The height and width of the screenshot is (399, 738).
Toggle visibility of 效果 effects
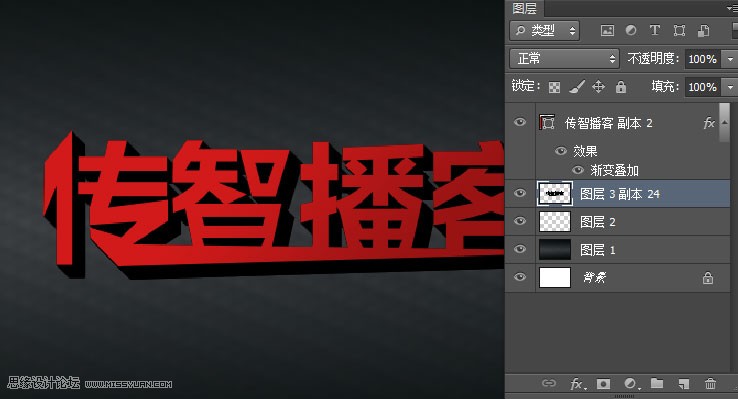pos(560,151)
